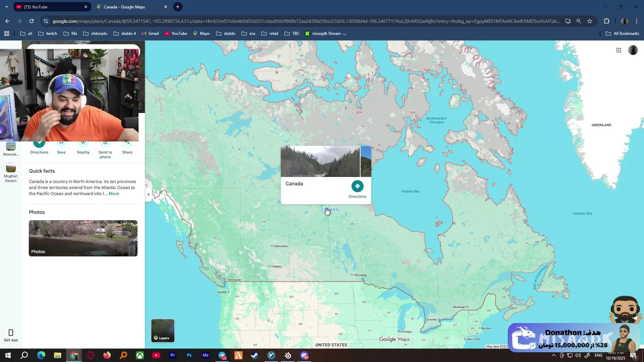Open the misaqdk Stream bookmark
This screenshot has height=362, width=644.
coord(326,34)
